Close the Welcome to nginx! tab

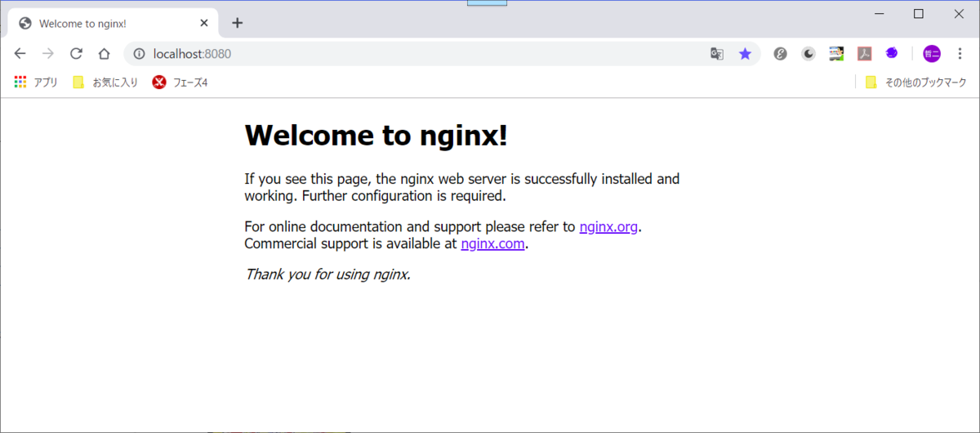pos(203,23)
